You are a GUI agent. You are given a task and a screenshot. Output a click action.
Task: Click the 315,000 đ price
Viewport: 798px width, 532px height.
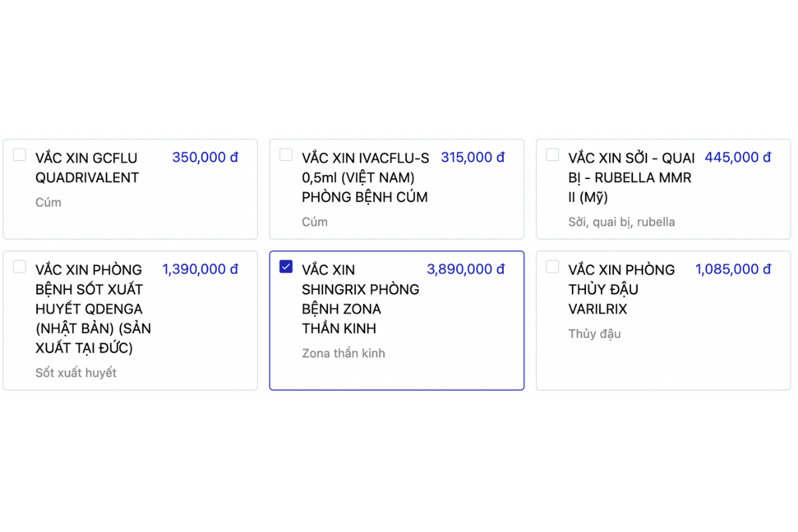(x=473, y=158)
